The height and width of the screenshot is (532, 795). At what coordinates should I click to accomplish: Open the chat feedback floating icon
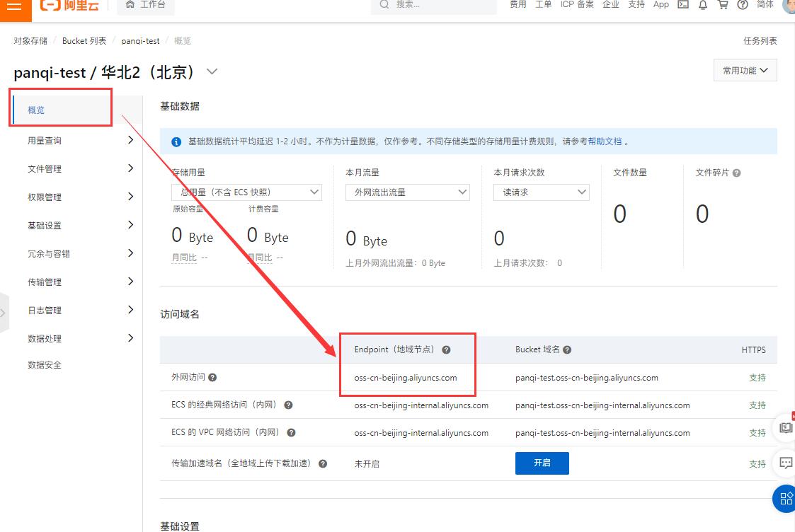[x=785, y=463]
